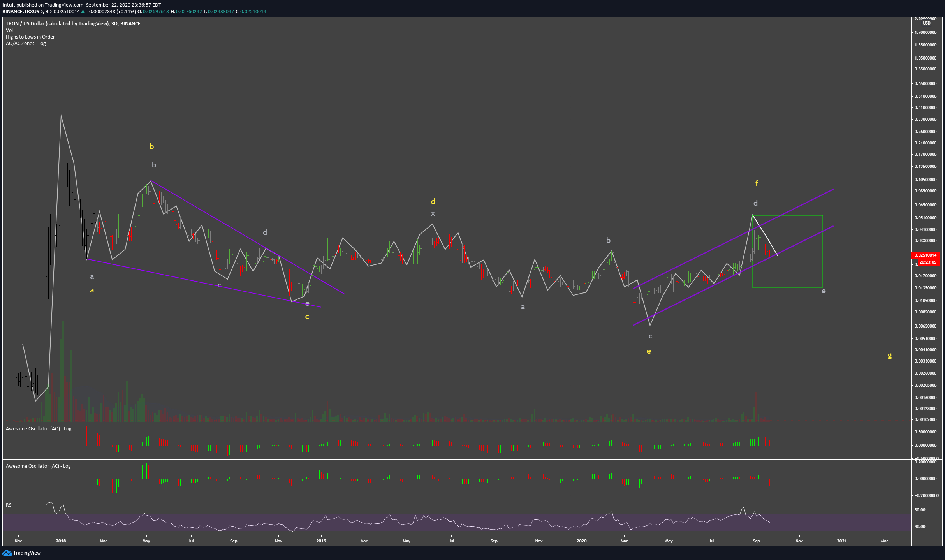Click the 'Intuit published on TradingView.com' line
945x560 pixels.
pyautogui.click(x=82, y=5)
